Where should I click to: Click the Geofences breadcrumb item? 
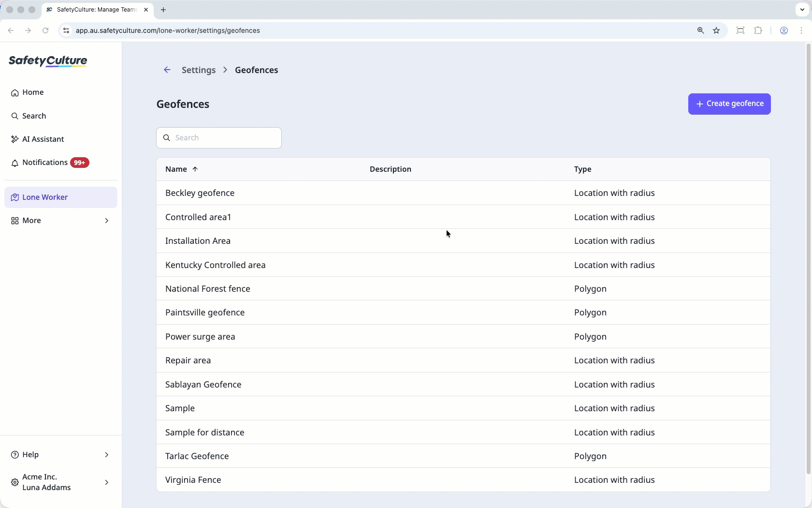click(257, 70)
